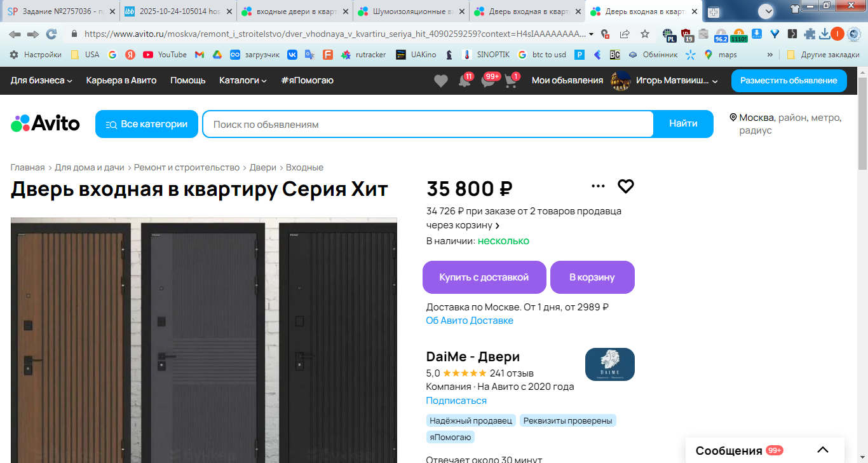Open Об Авито Доставке link
The height and width of the screenshot is (463, 868).
[470, 321]
